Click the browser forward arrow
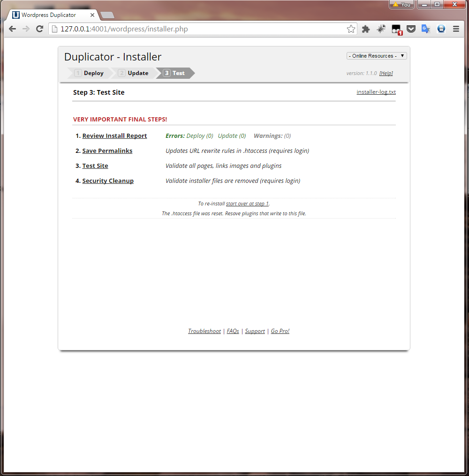469x476 pixels. 26,29
